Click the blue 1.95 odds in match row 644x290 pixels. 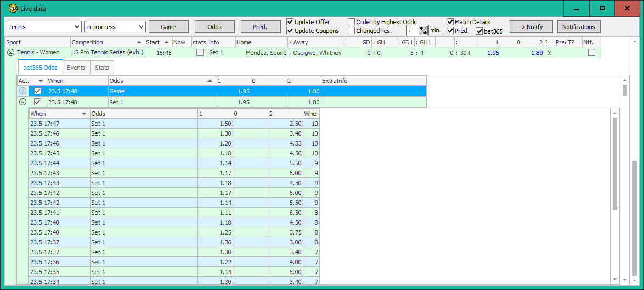(x=493, y=53)
